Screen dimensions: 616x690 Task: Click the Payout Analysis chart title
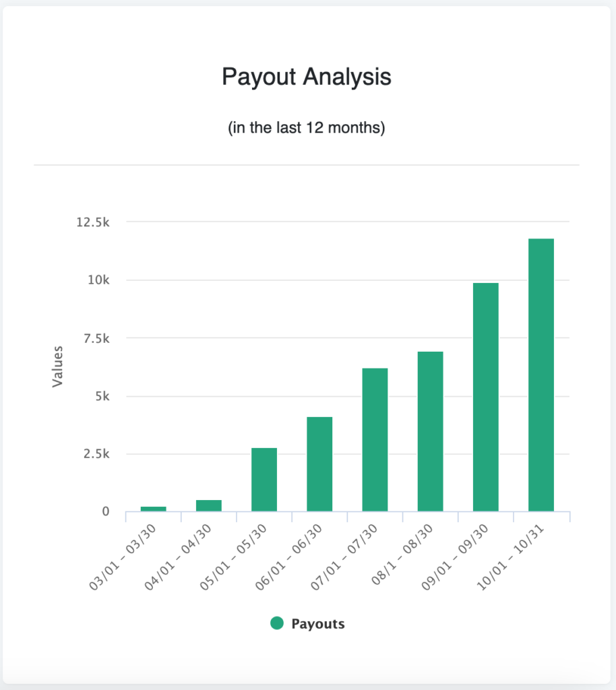click(307, 77)
